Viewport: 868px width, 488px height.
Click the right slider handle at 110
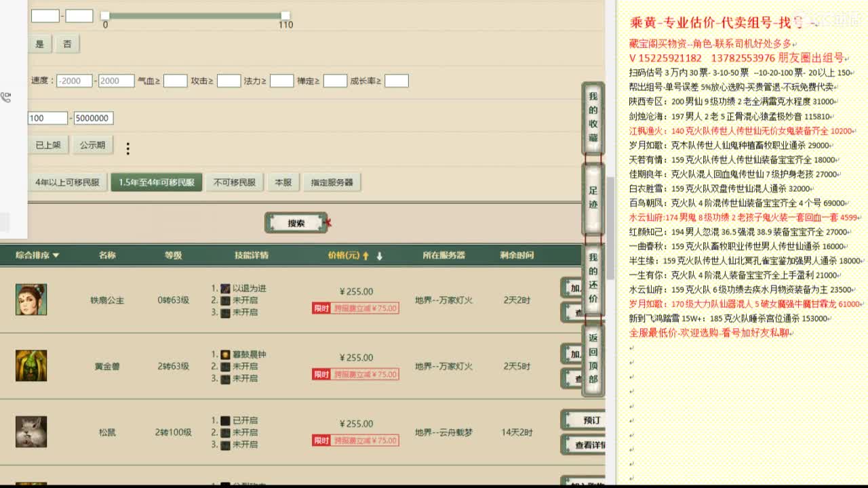(x=285, y=16)
